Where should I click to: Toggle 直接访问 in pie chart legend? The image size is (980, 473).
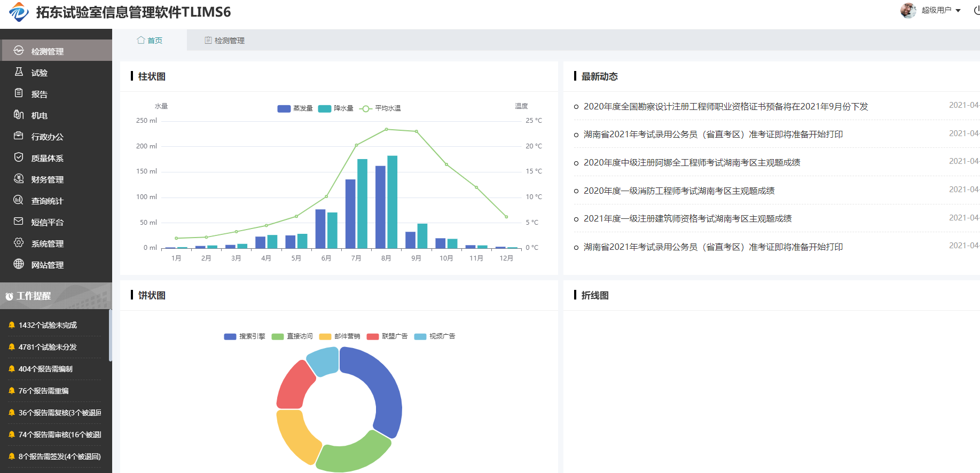pos(292,336)
